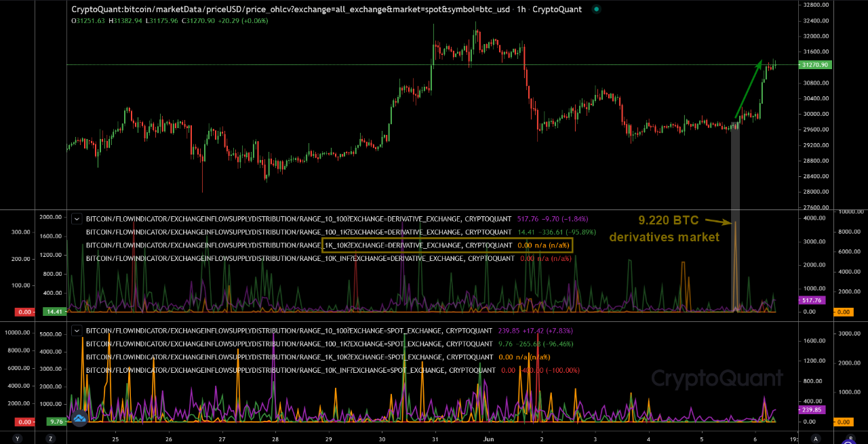Click the +20.29 (+0.06%) change value
This screenshot has width=868, height=444.
tap(243, 21)
